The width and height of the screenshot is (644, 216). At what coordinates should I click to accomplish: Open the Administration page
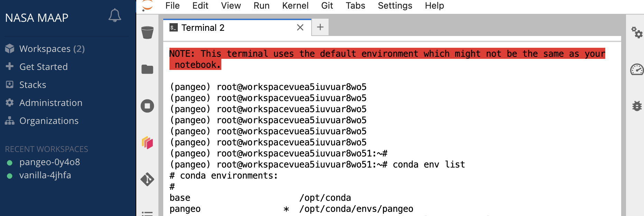click(50, 103)
